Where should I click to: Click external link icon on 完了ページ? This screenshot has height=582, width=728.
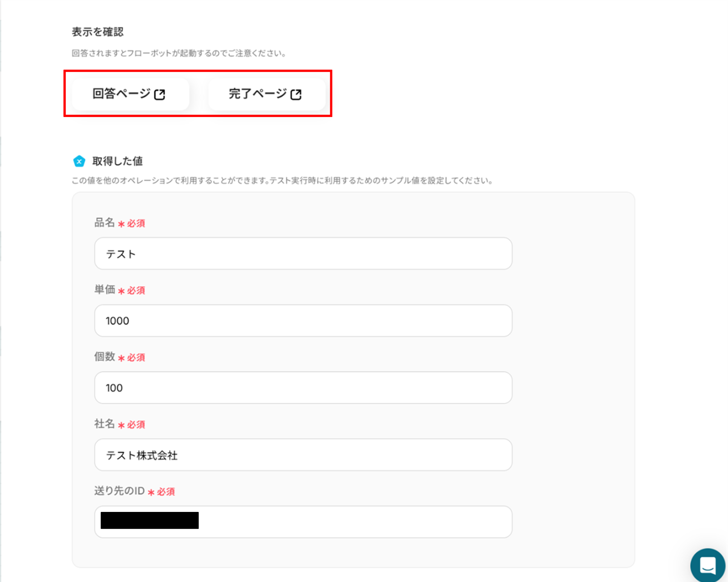(296, 95)
